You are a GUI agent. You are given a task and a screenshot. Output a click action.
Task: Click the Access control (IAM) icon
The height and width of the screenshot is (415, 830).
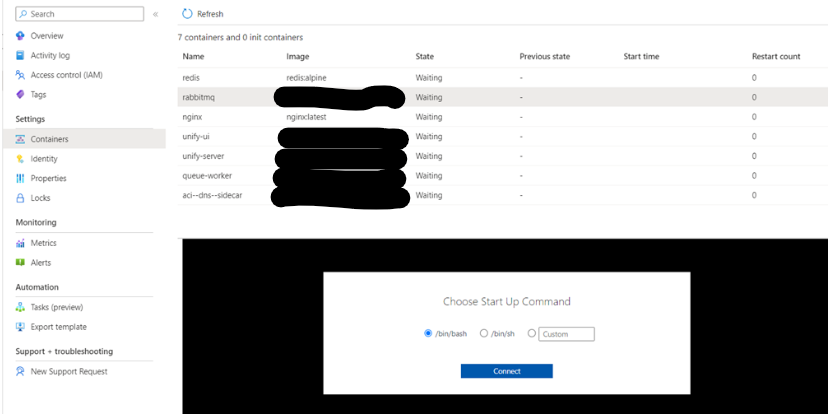(x=20, y=75)
